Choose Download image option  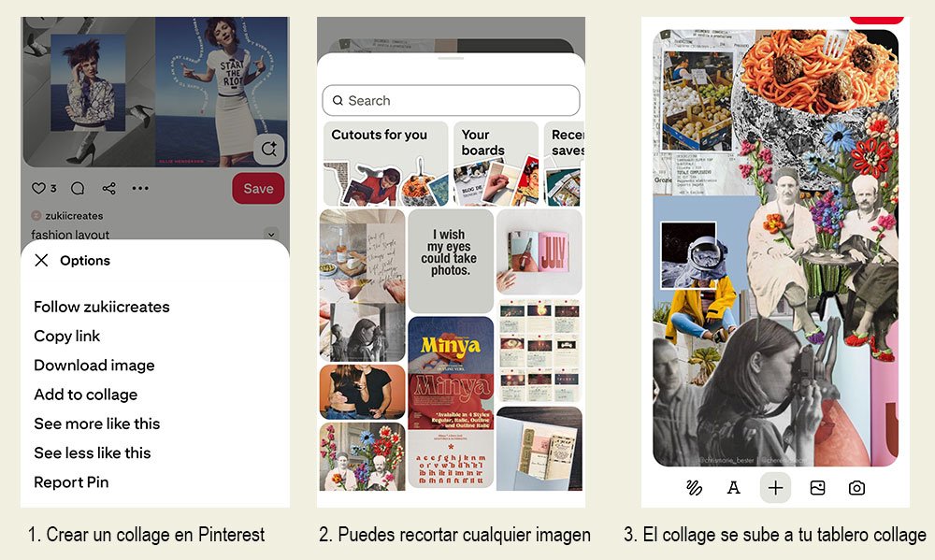tap(94, 365)
